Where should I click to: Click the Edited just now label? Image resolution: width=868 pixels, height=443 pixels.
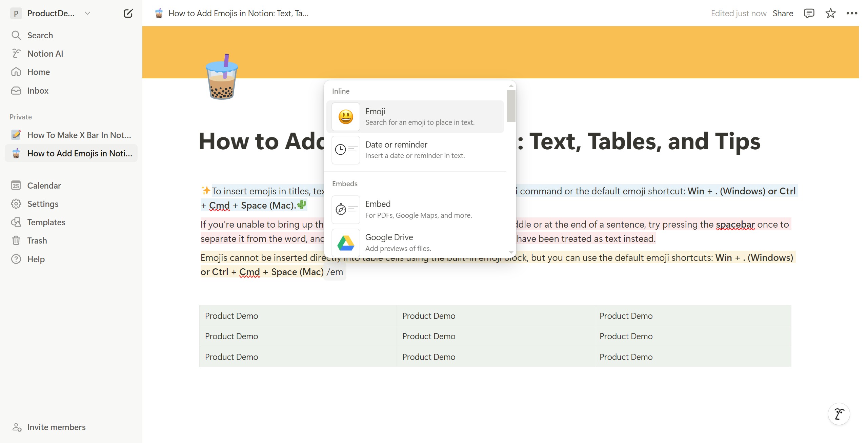739,13
